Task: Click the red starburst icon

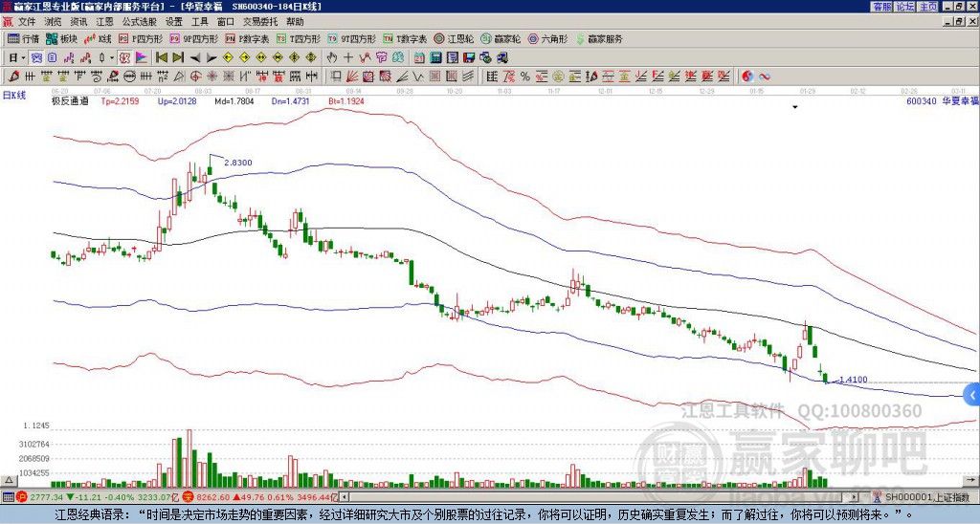Action: pyautogui.click(x=212, y=76)
